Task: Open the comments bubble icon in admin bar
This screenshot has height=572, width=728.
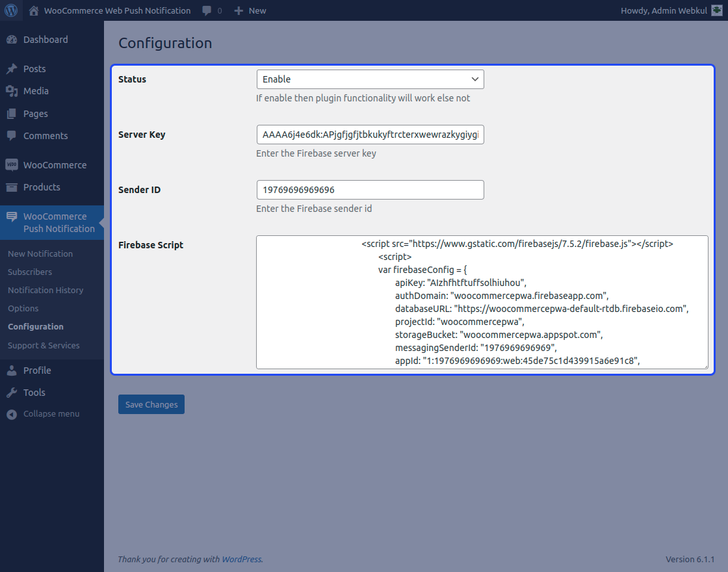Action: (x=207, y=10)
